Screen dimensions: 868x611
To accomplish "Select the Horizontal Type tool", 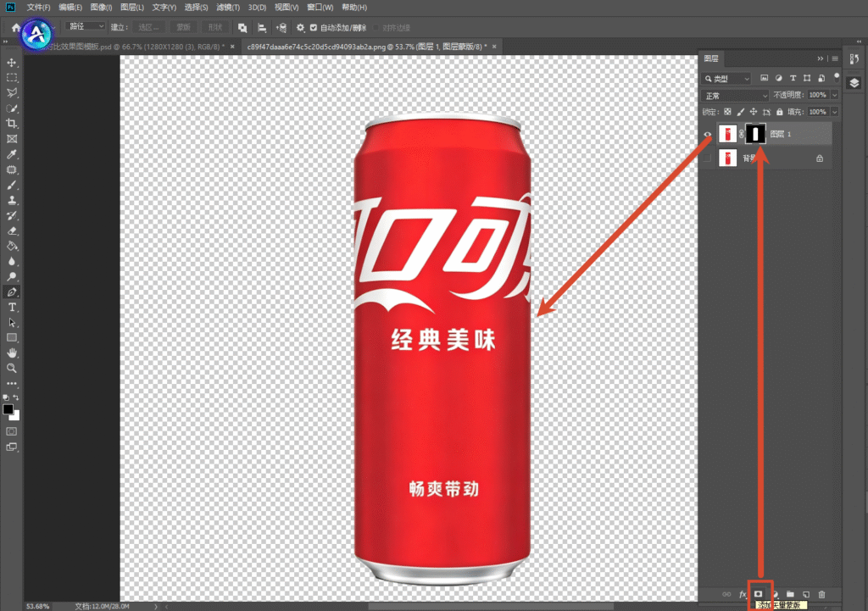I will coord(12,307).
